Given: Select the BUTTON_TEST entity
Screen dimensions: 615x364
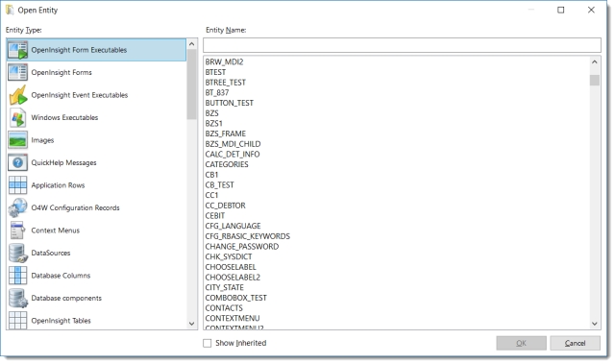Looking at the screenshot, I should tap(230, 103).
